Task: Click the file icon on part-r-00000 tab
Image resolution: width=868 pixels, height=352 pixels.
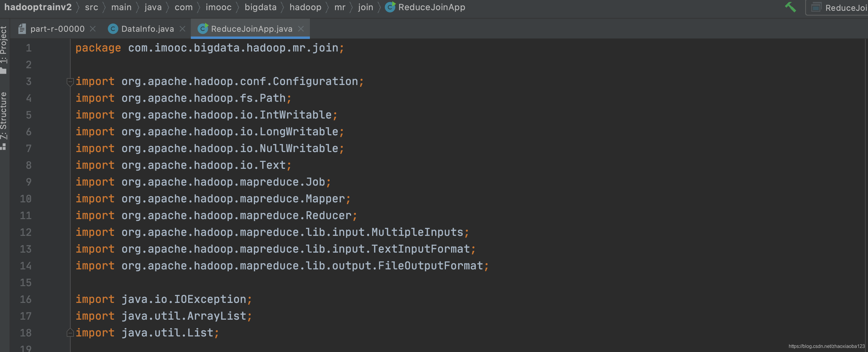Action: coord(22,29)
